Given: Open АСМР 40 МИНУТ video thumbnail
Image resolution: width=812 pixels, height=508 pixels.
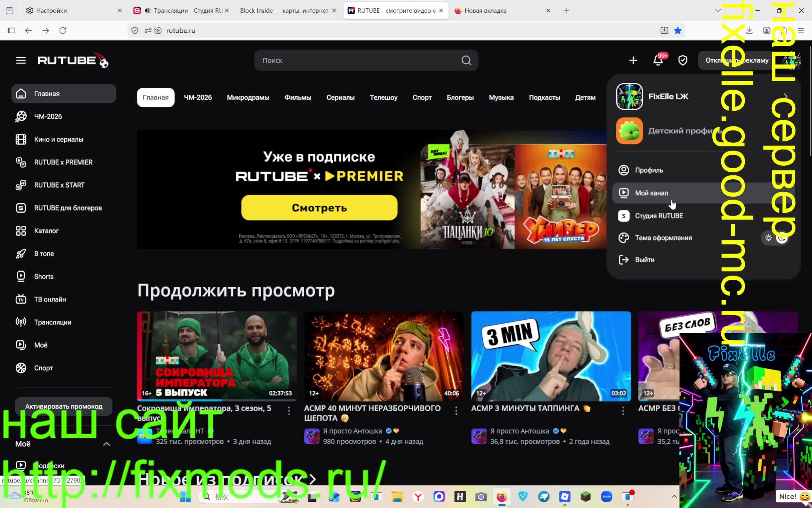Looking at the screenshot, I should [384, 356].
